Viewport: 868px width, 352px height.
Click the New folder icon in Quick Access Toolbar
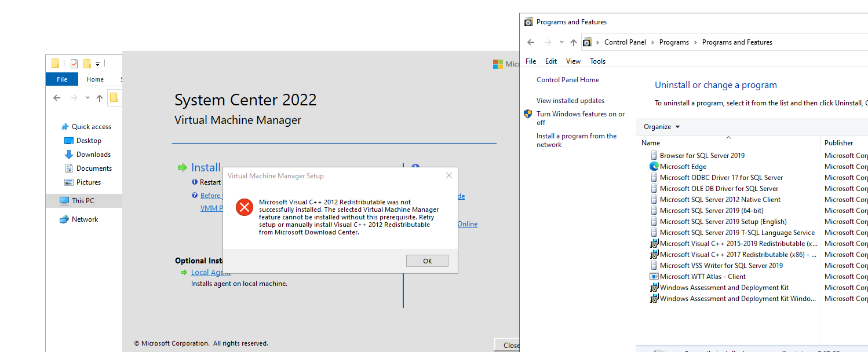[87, 63]
